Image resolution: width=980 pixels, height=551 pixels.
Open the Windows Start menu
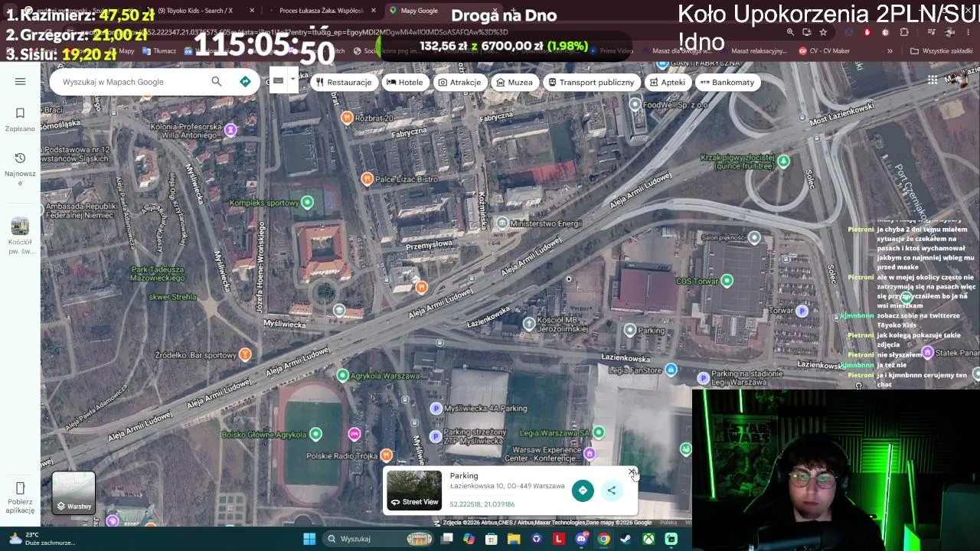point(309,539)
